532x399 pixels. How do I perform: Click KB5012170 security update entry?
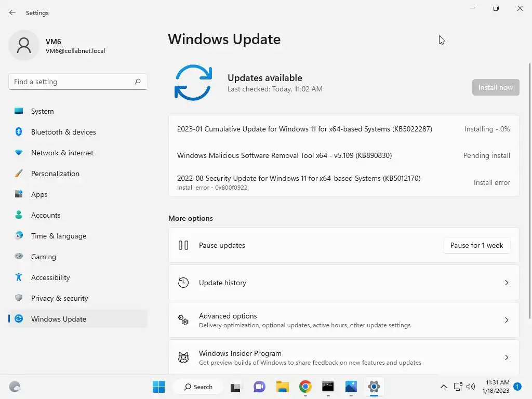pos(344,182)
